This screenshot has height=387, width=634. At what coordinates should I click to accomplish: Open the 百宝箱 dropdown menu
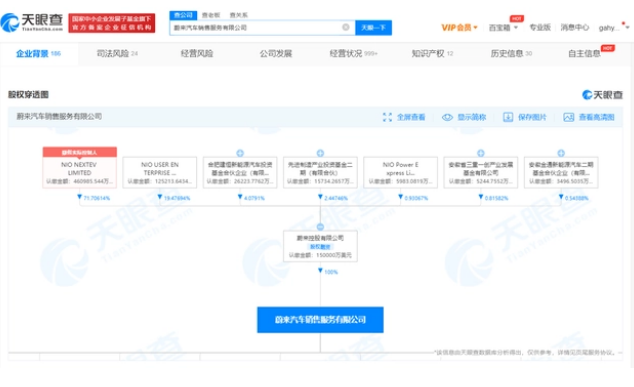click(503, 27)
